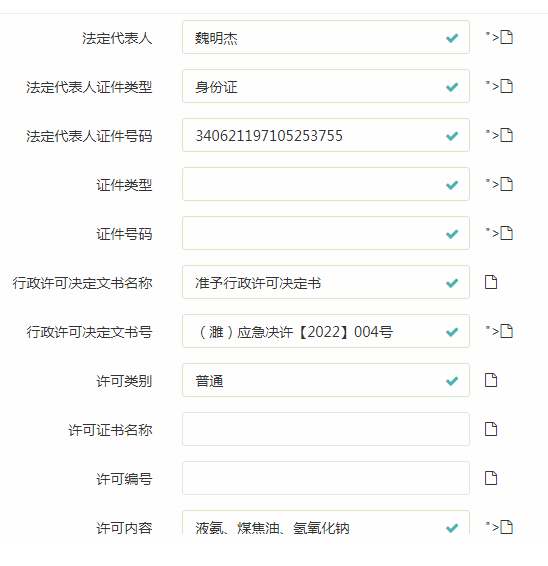
Task: Click document icon beside 证件号码 field
Action: (507, 234)
